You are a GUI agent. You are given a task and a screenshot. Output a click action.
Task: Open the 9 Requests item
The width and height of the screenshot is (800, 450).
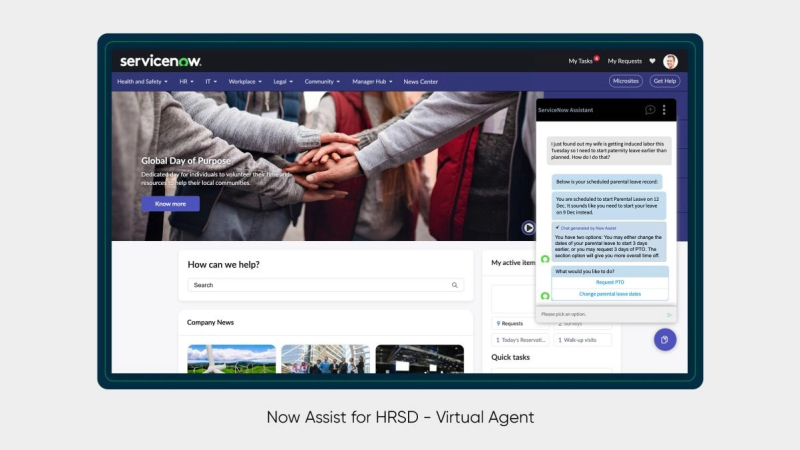point(513,323)
